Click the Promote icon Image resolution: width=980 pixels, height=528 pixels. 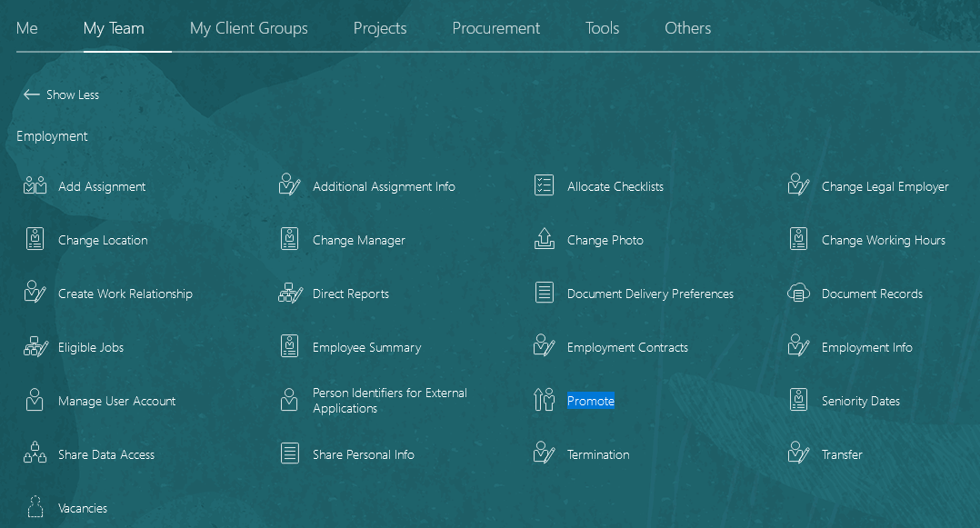point(544,400)
